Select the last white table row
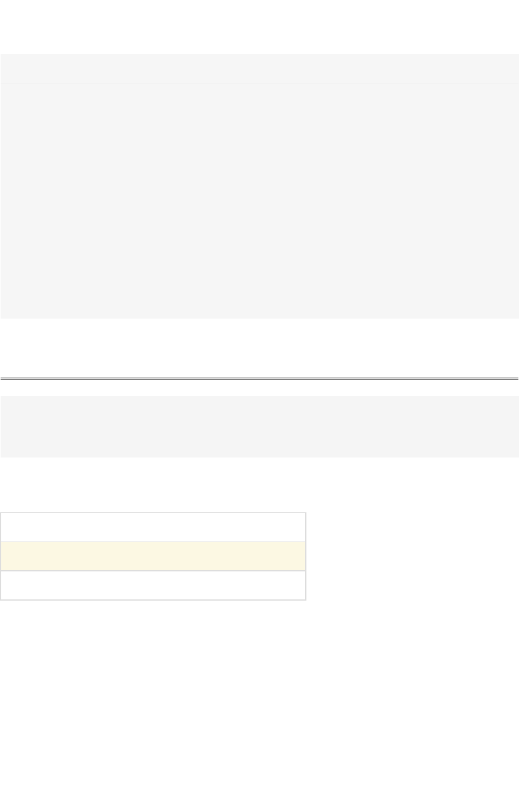The height and width of the screenshot is (812, 519). 153,585
